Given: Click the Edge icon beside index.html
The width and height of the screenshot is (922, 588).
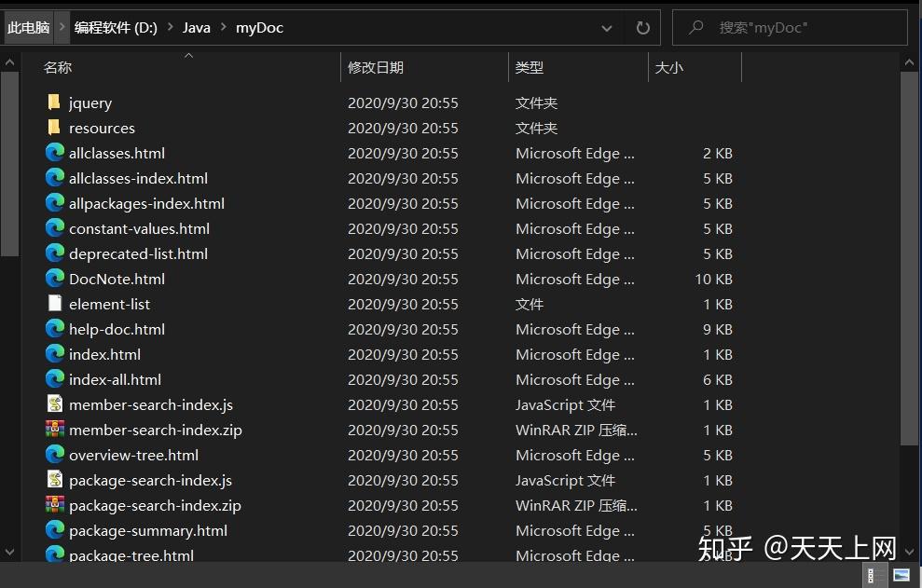Looking at the screenshot, I should click(55, 354).
